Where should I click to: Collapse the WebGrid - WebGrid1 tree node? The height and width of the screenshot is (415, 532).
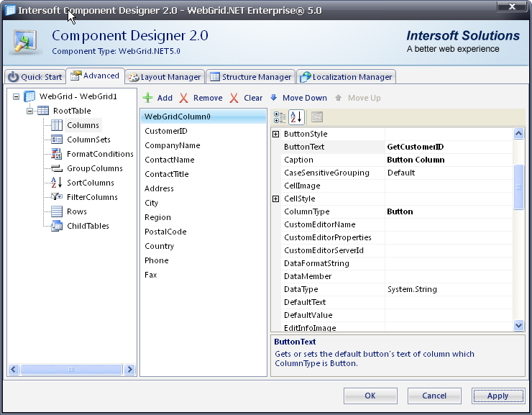(16, 96)
